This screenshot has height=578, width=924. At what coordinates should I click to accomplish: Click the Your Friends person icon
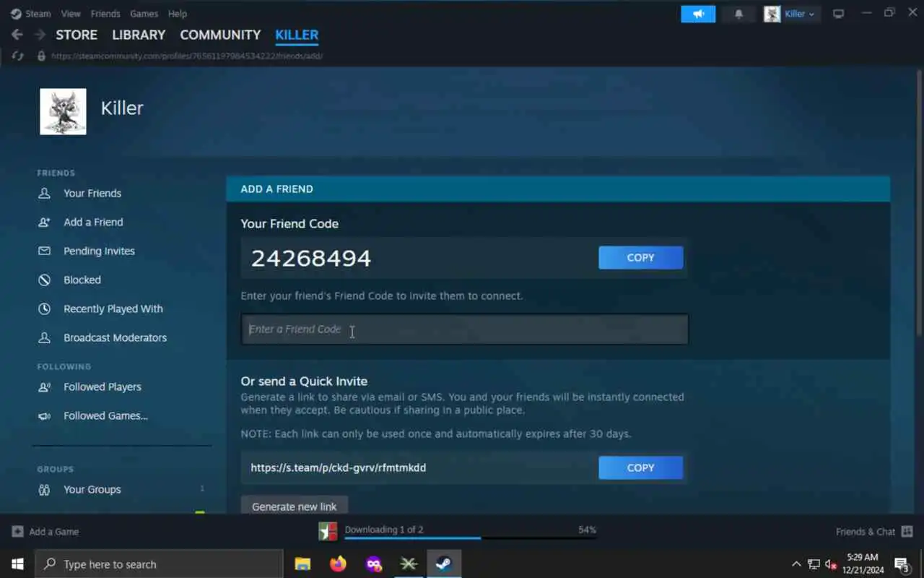(x=45, y=193)
